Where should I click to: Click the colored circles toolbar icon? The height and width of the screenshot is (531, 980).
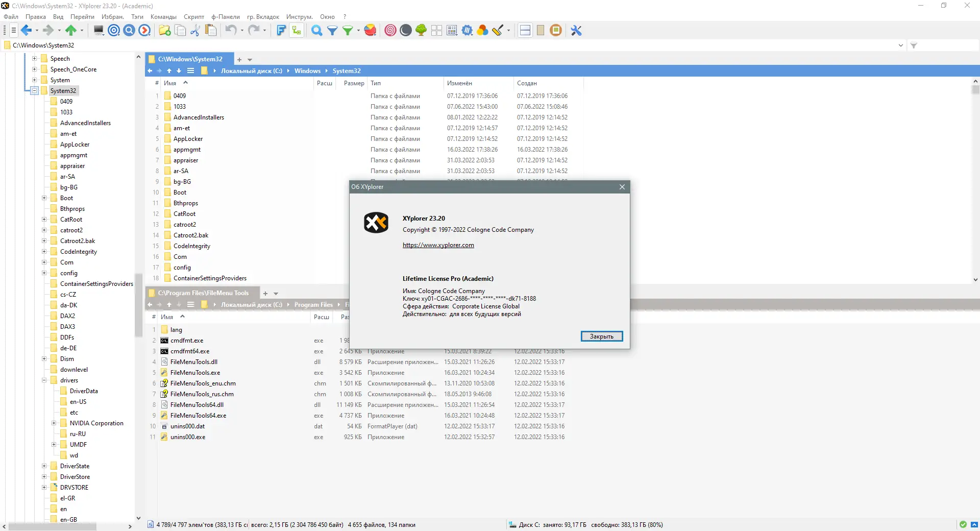(482, 31)
